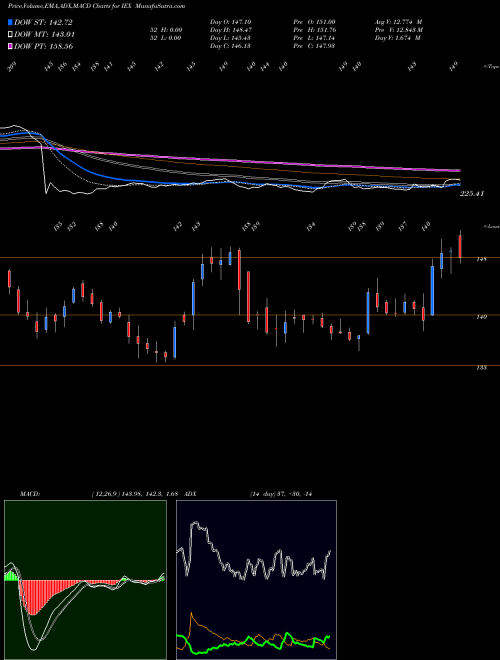Click the 225.41 EMA end label

472,194
